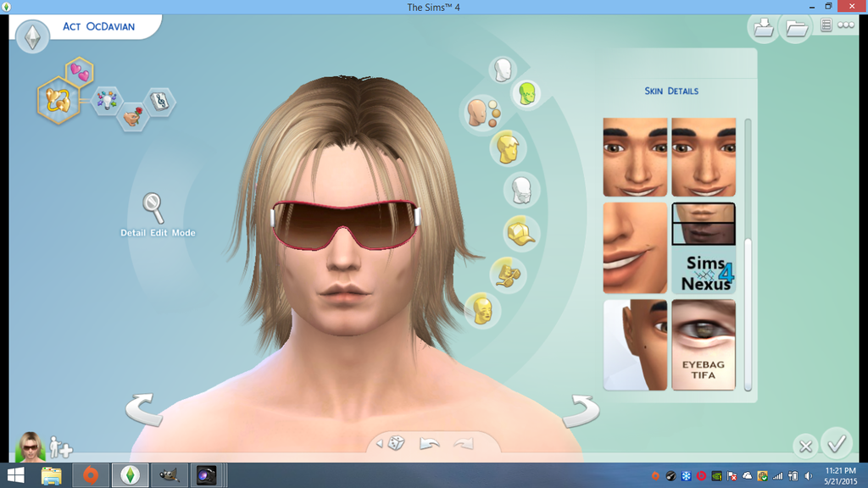
Task: Add a new Sim to household
Action: pyautogui.click(x=60, y=447)
